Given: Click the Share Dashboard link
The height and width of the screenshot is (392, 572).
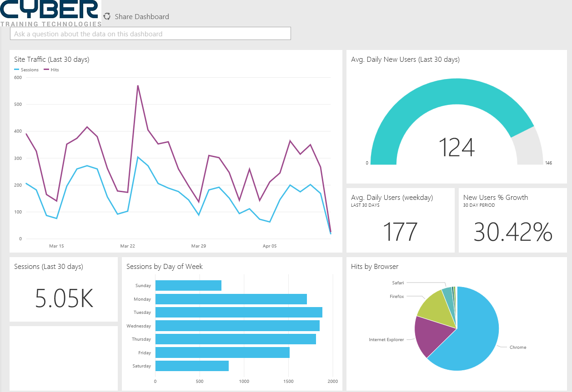Looking at the screenshot, I should [x=142, y=16].
